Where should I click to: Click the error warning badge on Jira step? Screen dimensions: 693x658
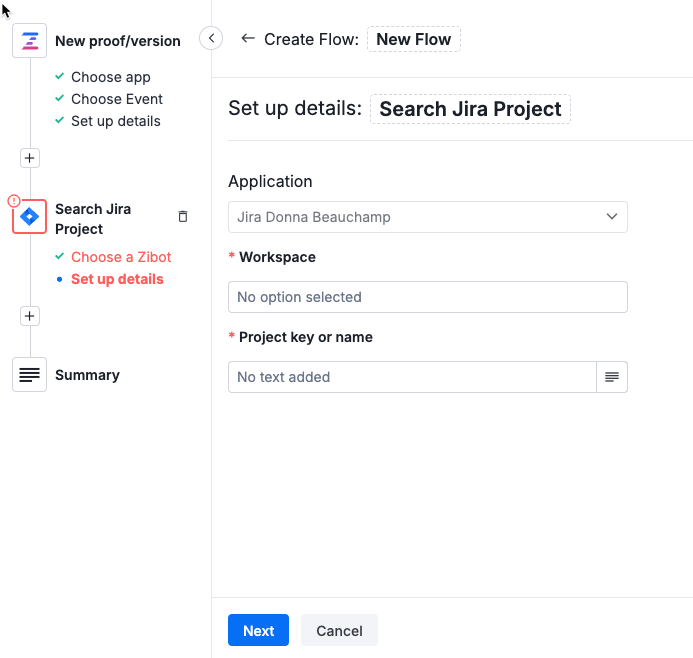point(14,201)
